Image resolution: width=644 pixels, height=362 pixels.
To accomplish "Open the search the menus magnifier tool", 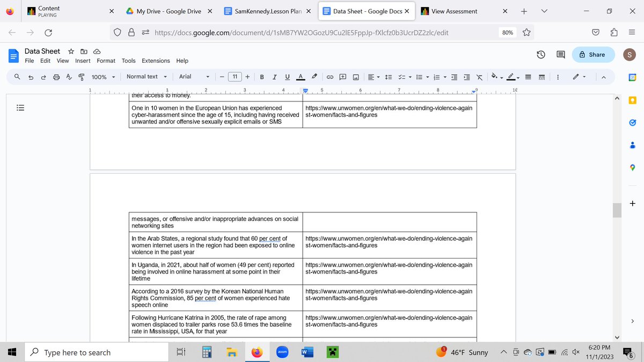I will tap(17, 77).
